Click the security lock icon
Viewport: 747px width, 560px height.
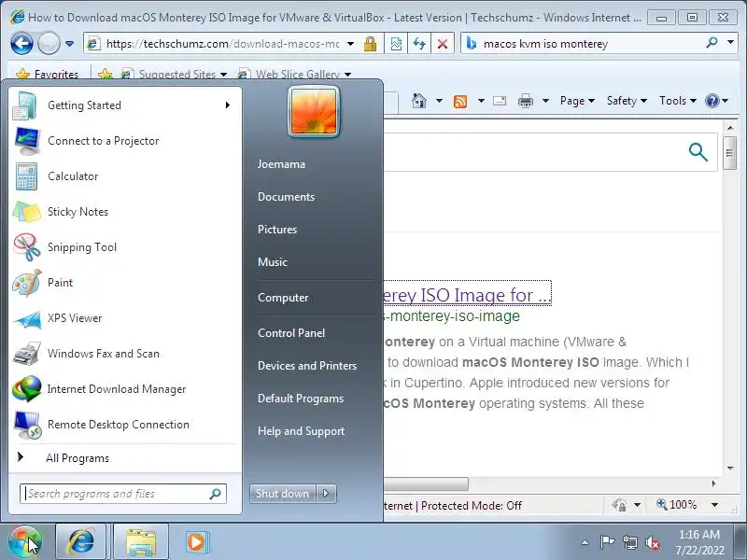pyautogui.click(x=370, y=44)
